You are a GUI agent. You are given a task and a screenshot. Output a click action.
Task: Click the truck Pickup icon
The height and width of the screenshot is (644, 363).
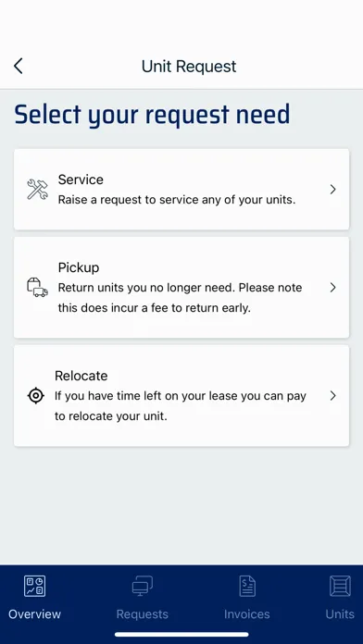37,287
